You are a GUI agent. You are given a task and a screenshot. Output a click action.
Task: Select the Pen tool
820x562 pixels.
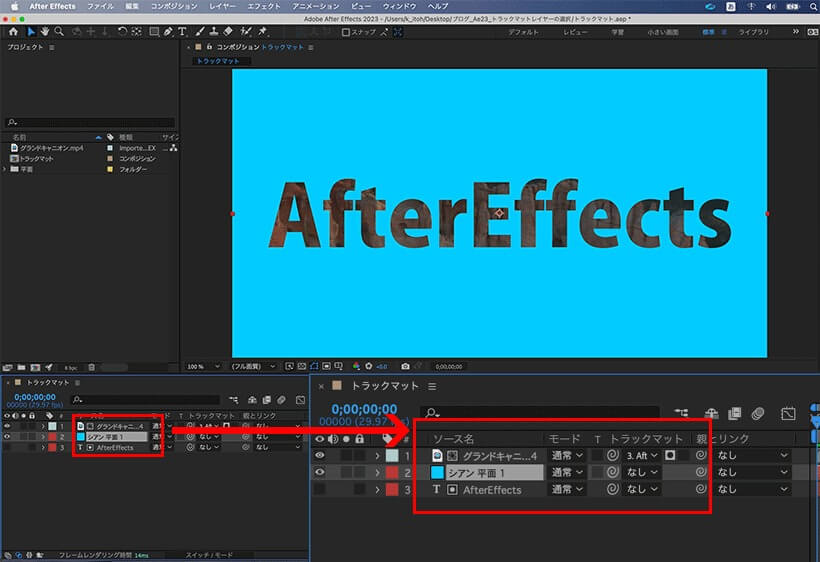click(x=168, y=32)
